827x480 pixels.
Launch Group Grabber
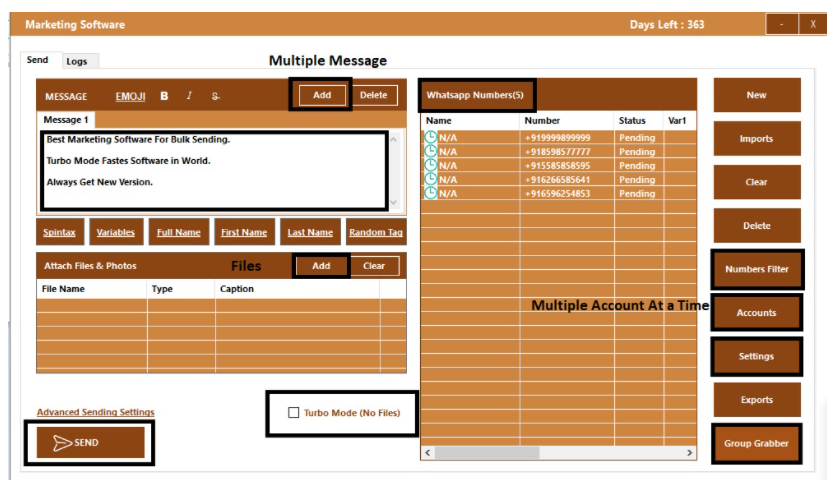tap(757, 444)
